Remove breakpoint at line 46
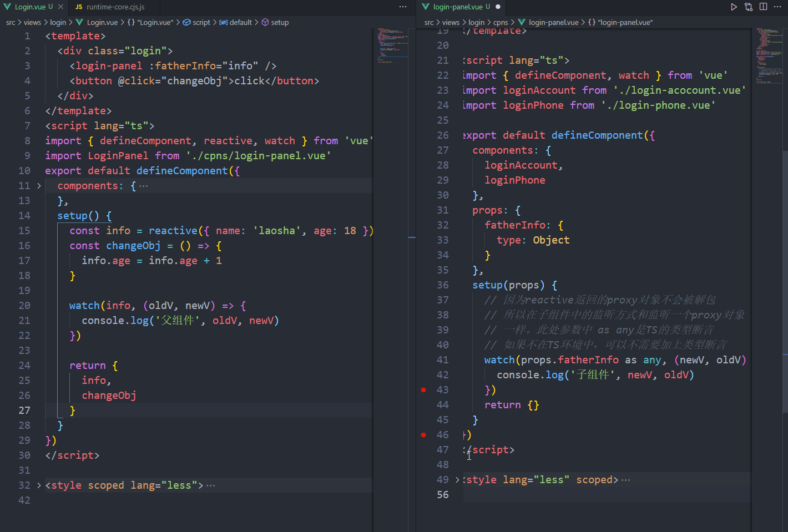 pyautogui.click(x=423, y=435)
